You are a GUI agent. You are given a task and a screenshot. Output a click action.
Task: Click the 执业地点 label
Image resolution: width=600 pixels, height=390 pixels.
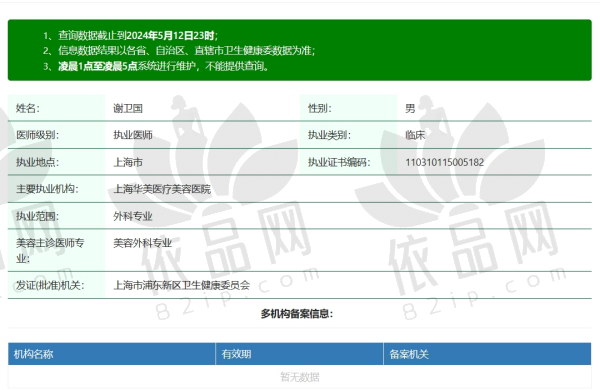[37, 162]
